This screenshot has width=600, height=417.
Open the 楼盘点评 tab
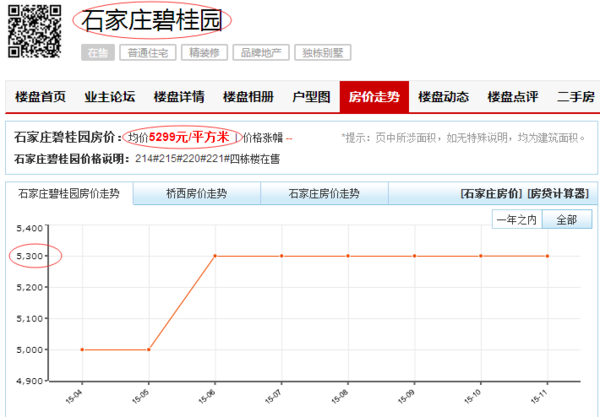[x=513, y=97]
